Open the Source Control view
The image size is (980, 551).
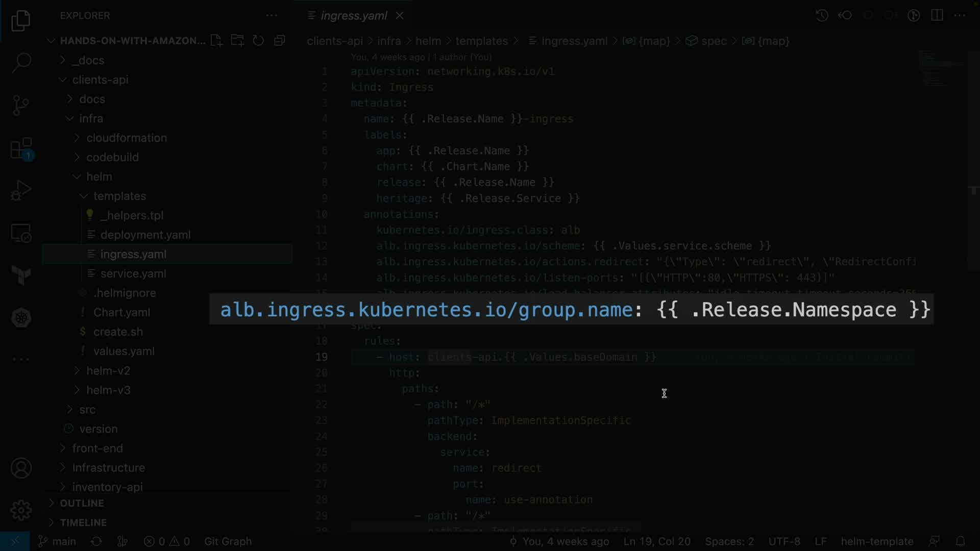[21, 105]
